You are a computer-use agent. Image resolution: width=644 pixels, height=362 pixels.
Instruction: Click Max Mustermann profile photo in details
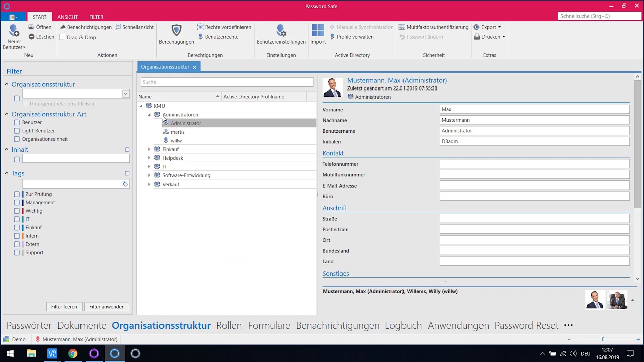coord(333,87)
